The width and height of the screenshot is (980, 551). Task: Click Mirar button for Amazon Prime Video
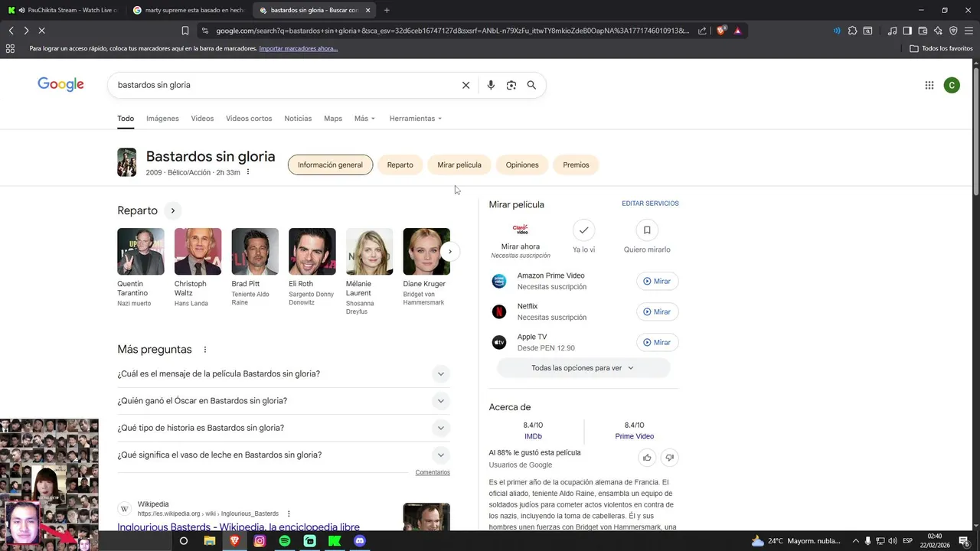(657, 281)
